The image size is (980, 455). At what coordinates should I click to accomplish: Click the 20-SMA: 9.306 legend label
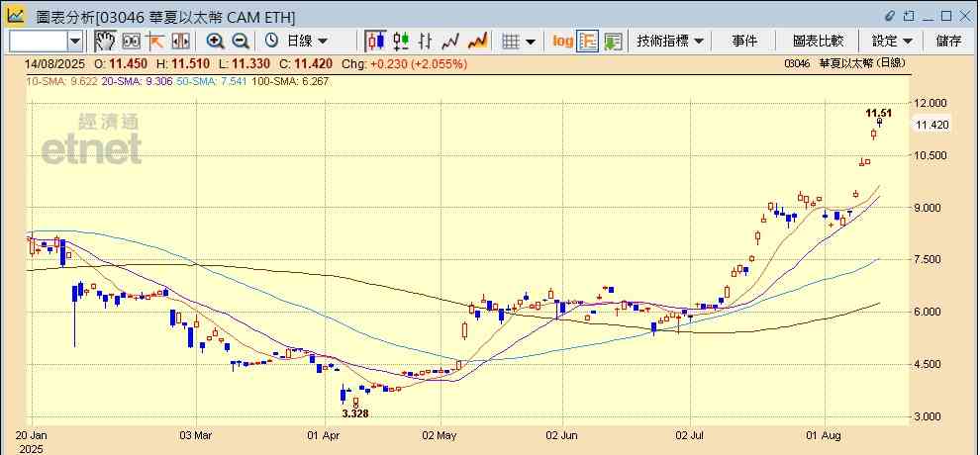(x=136, y=81)
